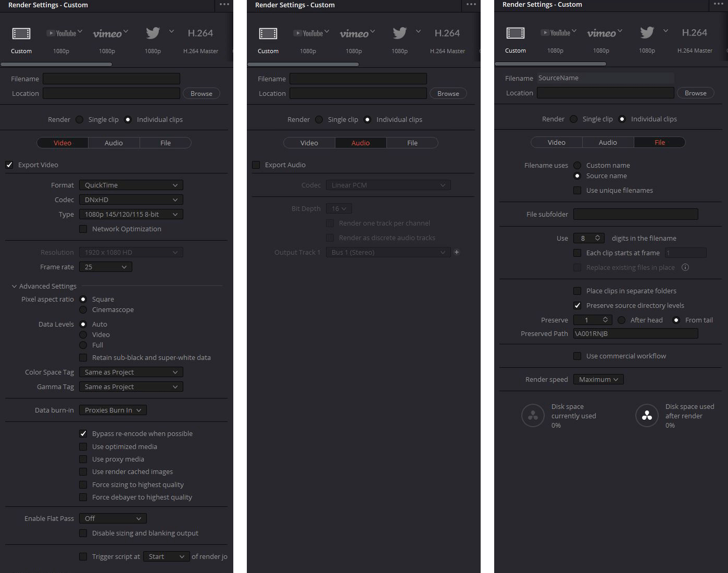
Task: Choose the Twitter preset icon above Export Audio
Action: click(x=400, y=33)
